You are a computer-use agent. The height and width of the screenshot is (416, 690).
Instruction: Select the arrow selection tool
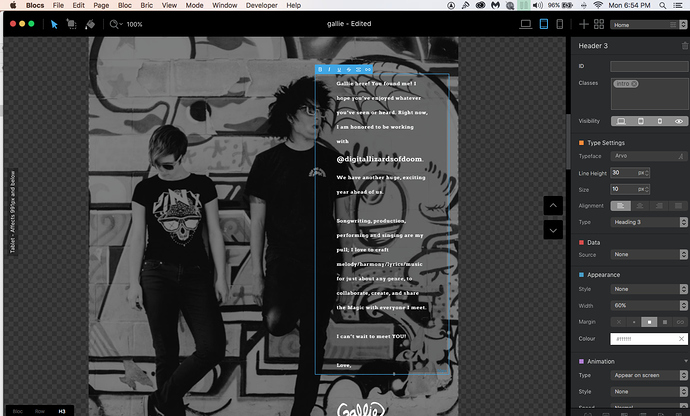(54, 23)
